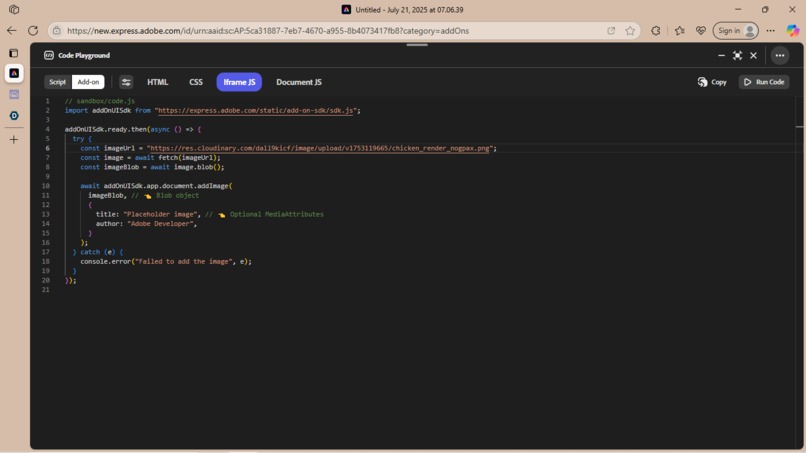
Task: Open favorites list icon
Action: 680,30
